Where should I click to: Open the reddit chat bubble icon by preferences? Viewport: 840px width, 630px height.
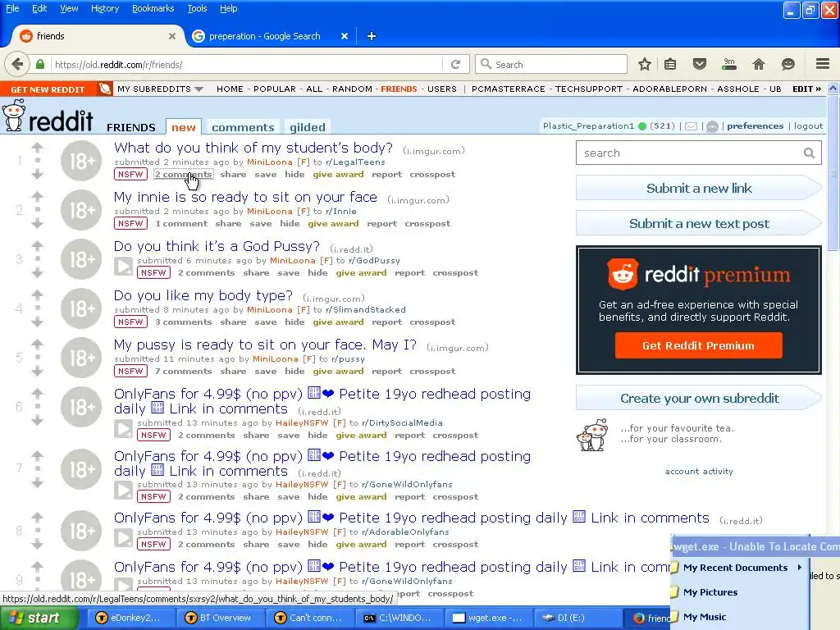click(712, 126)
